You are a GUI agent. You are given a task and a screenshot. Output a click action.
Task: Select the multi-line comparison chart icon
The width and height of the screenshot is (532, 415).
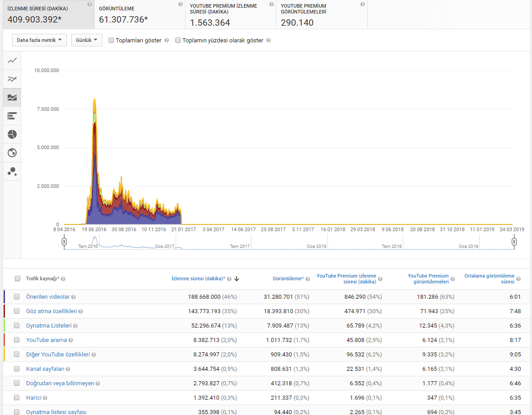pos(12,79)
